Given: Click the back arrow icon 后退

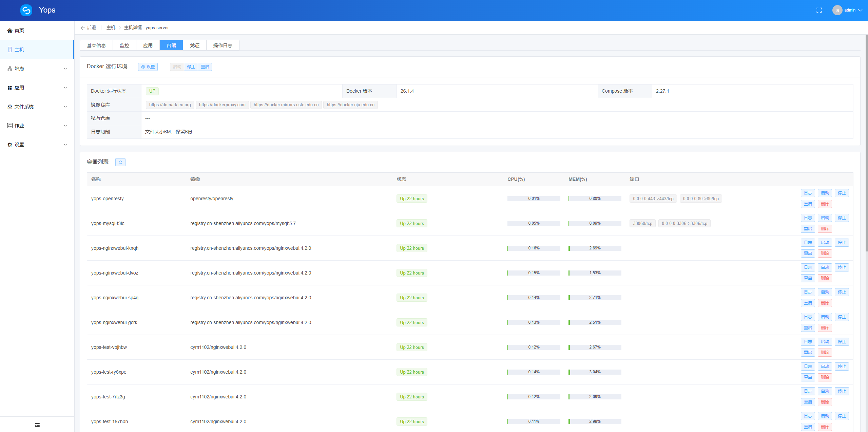Looking at the screenshot, I should (x=83, y=28).
